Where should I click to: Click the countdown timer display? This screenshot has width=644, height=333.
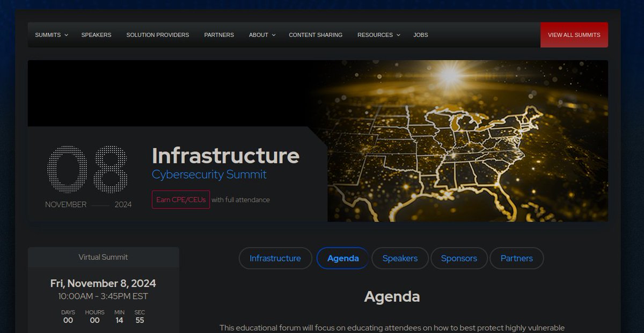pyautogui.click(x=103, y=316)
